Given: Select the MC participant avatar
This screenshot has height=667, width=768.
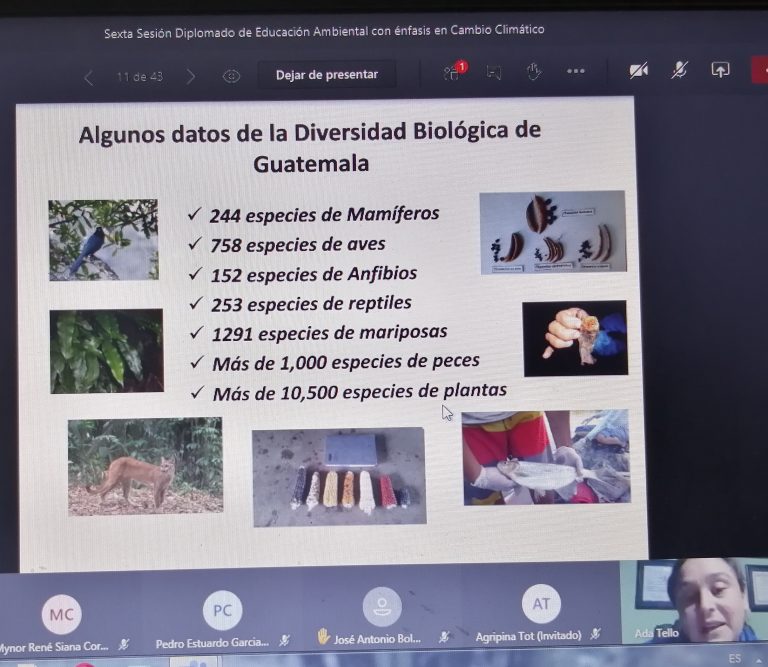Looking at the screenshot, I should tap(61, 614).
